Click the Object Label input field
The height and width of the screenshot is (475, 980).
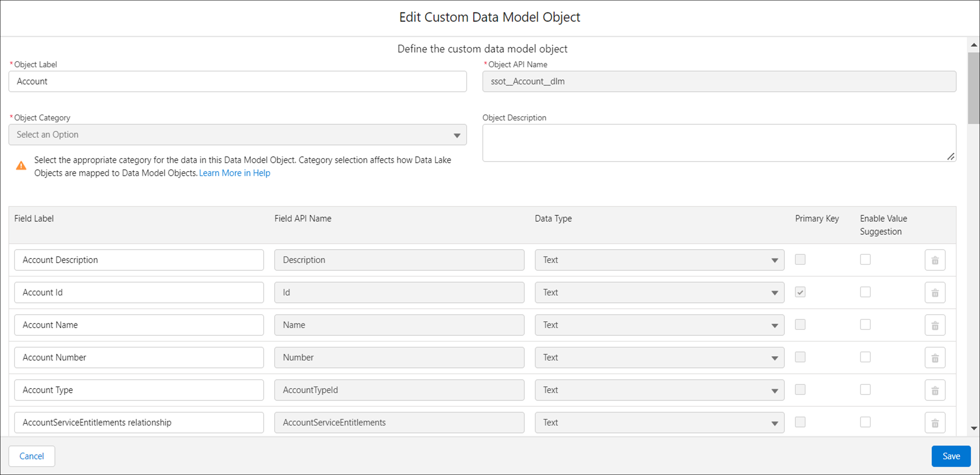coord(238,82)
